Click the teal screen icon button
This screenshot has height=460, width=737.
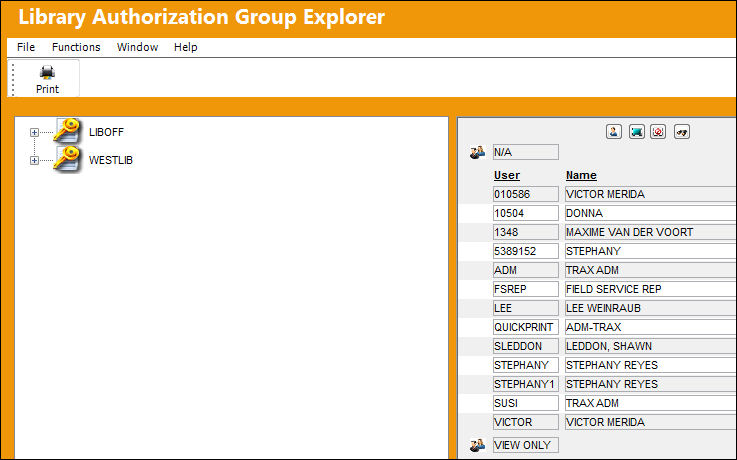coord(636,132)
